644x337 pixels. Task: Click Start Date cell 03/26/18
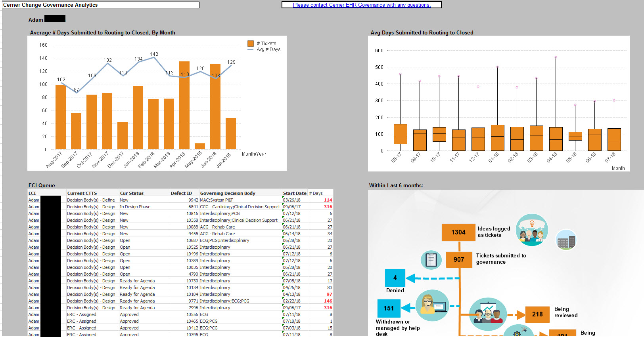click(x=295, y=200)
